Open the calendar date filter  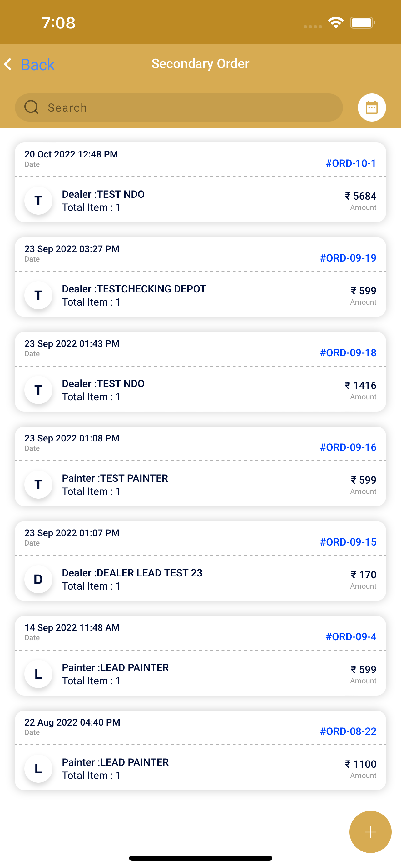(x=372, y=107)
